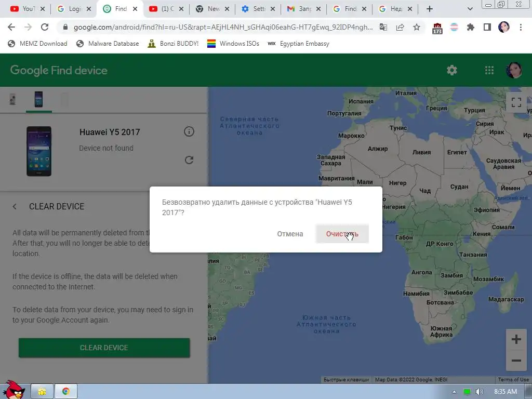The height and width of the screenshot is (399, 532).
Task: Click Быстрые клавиши on the map
Action: point(346,380)
